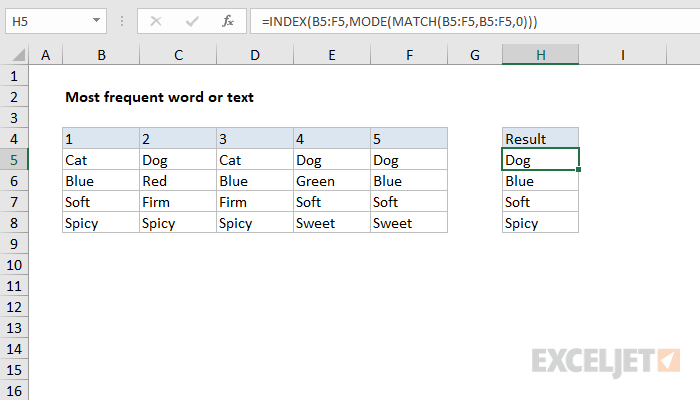
Task: Select column H header
Action: [540, 55]
